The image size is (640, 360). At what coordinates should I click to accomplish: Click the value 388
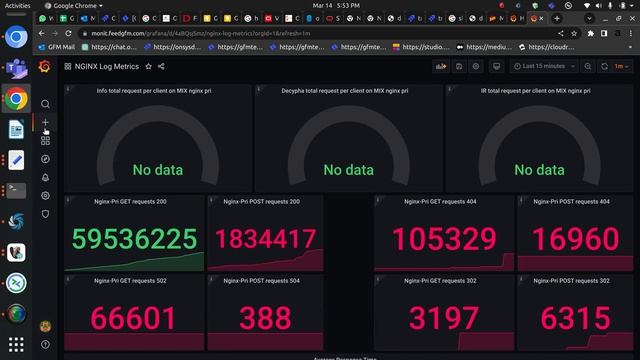click(265, 318)
